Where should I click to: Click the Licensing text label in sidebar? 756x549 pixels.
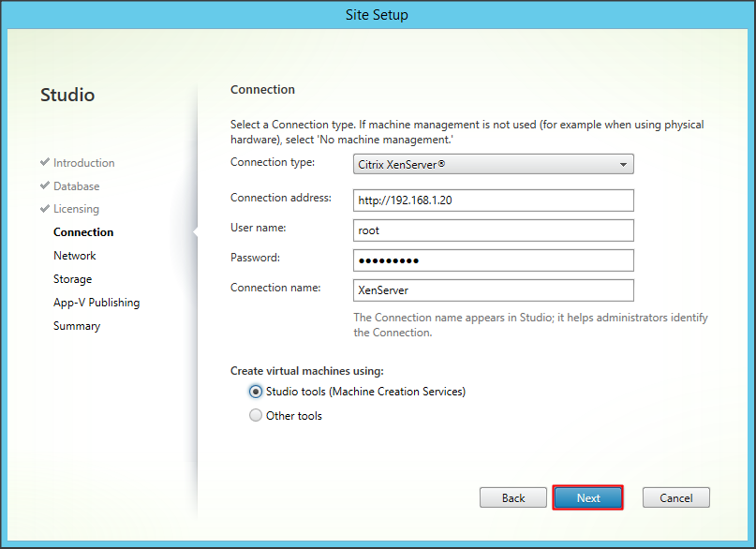[76, 209]
